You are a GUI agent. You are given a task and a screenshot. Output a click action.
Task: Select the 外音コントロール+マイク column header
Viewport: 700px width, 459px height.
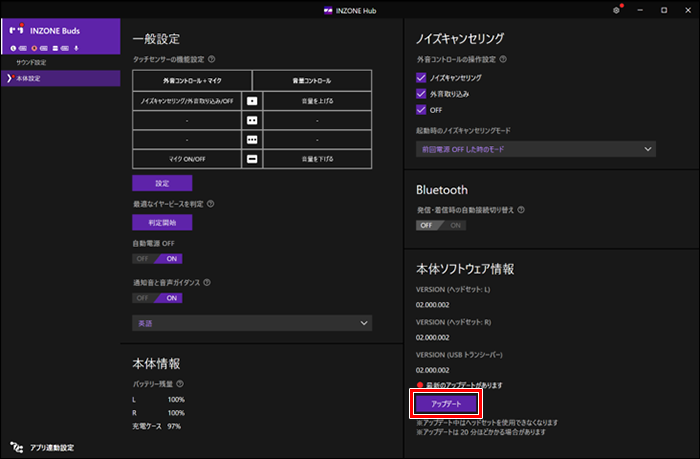(192, 80)
